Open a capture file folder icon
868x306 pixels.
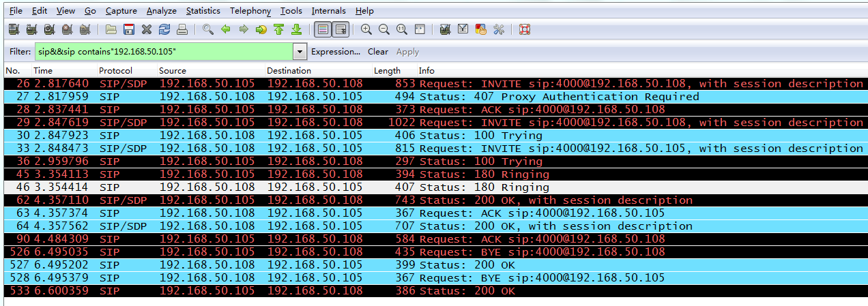[111, 29]
